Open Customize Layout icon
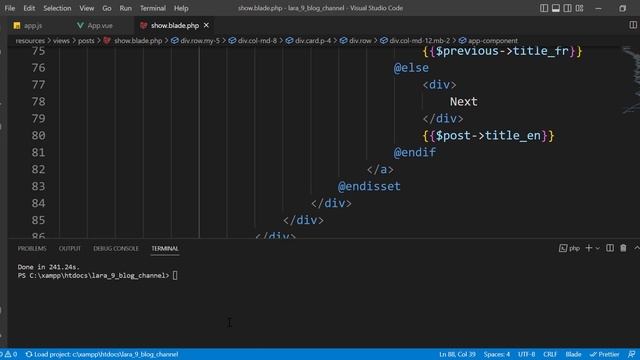The height and width of the screenshot is (360, 640). (580, 8)
